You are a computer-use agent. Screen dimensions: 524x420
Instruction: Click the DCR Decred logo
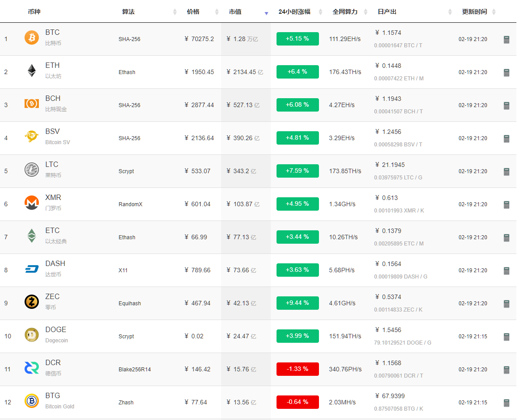(x=32, y=368)
